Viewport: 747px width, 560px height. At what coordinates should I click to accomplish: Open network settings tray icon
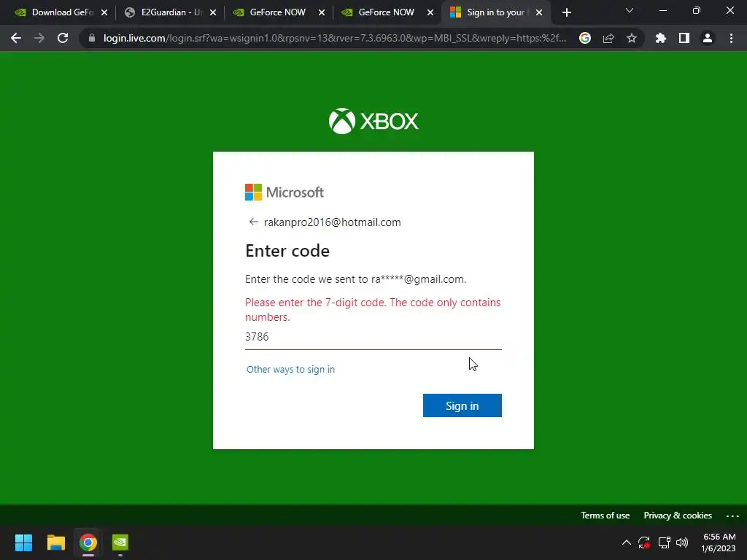click(664, 542)
